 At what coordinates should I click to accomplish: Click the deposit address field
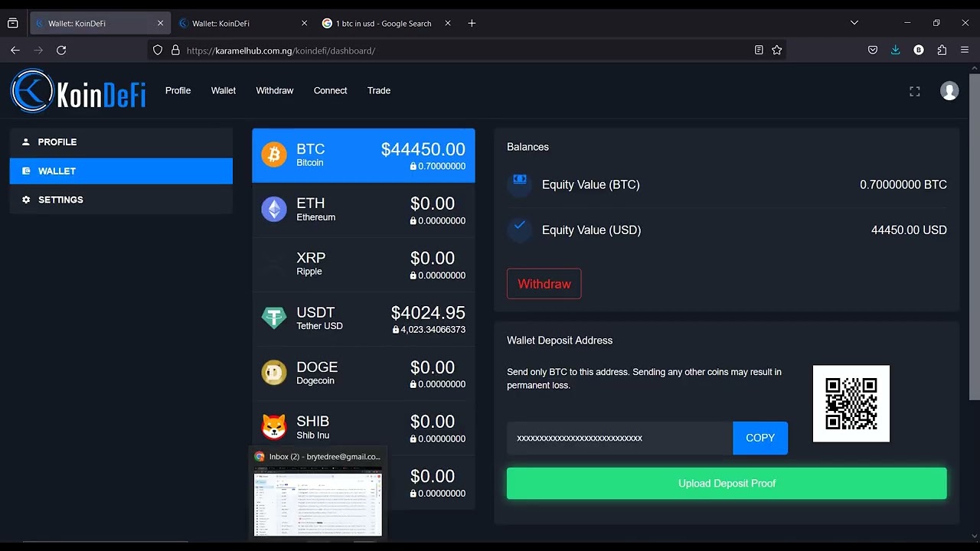(x=619, y=438)
